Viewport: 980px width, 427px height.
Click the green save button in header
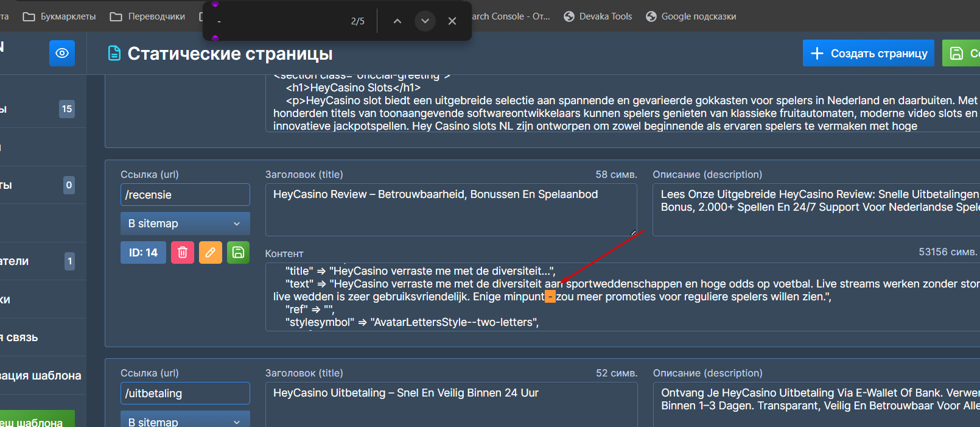point(961,53)
